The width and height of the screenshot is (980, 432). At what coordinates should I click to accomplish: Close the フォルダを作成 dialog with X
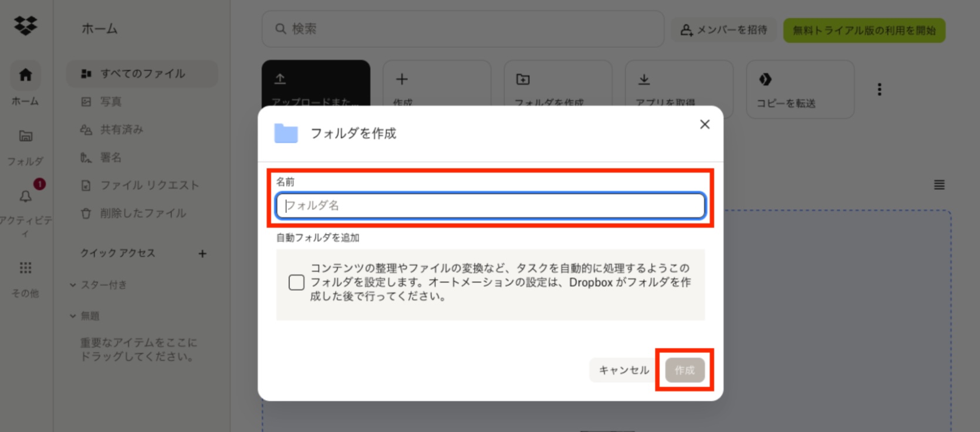(705, 124)
